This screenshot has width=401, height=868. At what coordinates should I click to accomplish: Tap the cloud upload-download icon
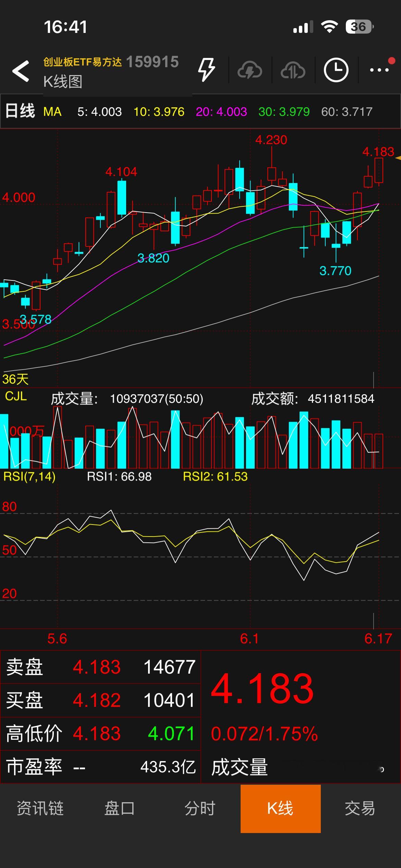click(293, 70)
